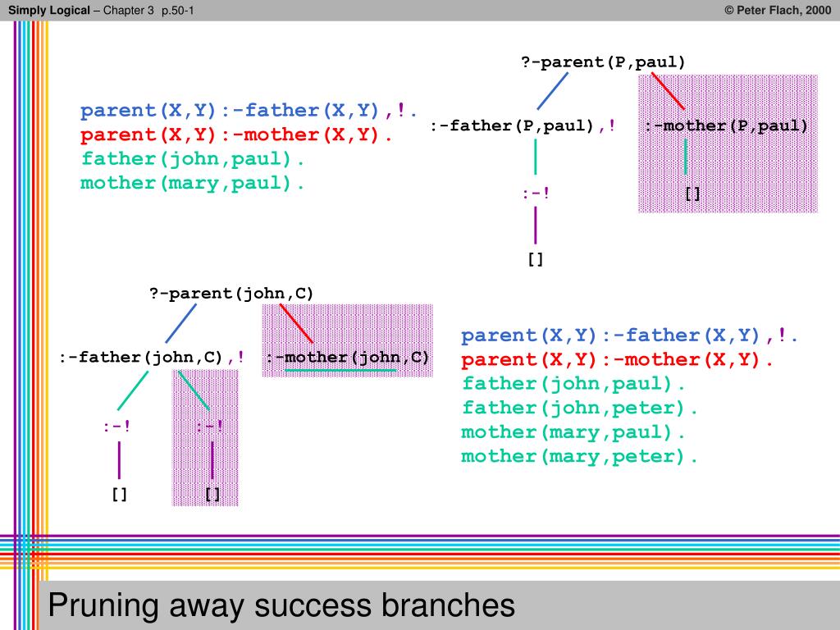Image resolution: width=840 pixels, height=630 pixels.
Task: Select the goal ":-father(P,paul),!"
Action: 523,126
